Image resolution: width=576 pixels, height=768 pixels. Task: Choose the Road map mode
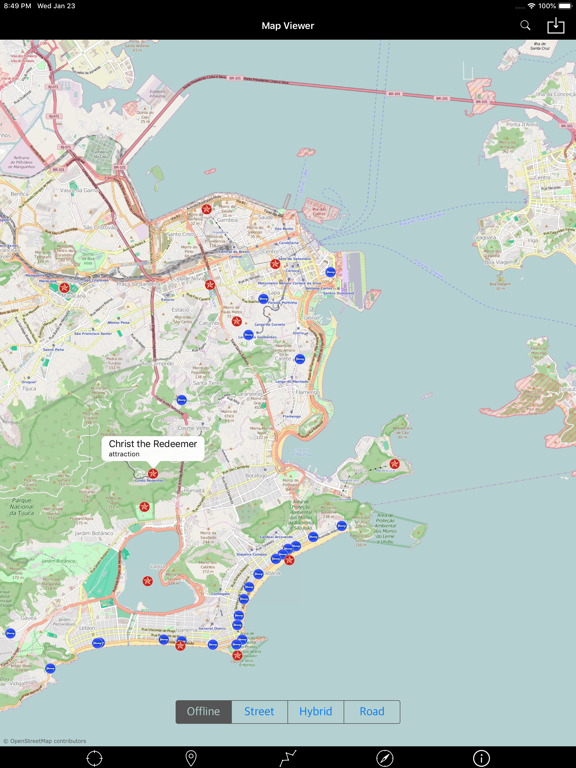click(x=372, y=712)
